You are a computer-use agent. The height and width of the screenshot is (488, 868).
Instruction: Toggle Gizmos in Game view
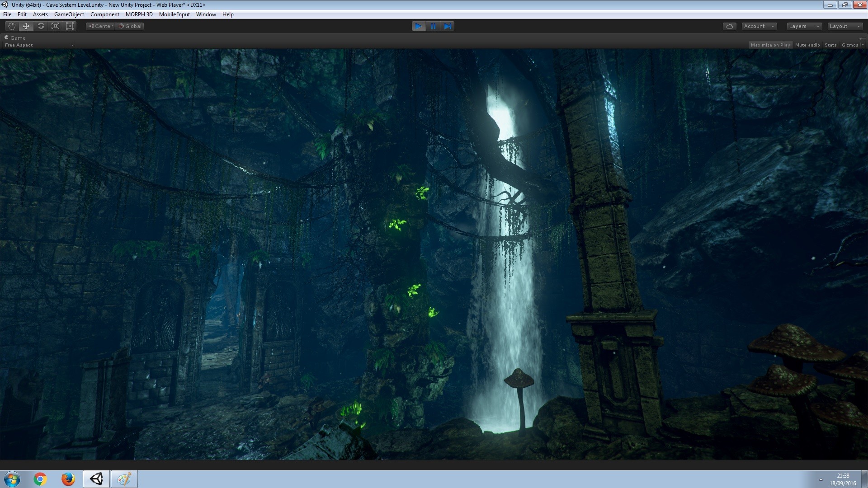849,45
